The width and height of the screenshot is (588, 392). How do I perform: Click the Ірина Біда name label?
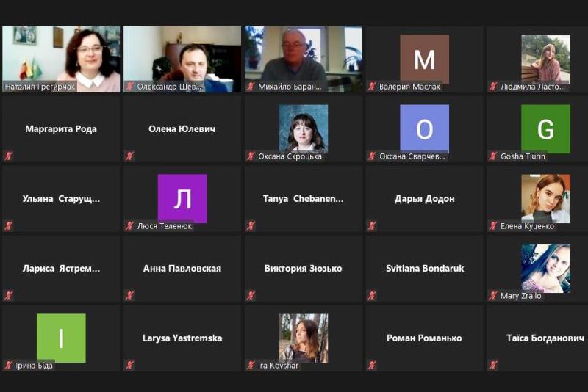click(34, 366)
